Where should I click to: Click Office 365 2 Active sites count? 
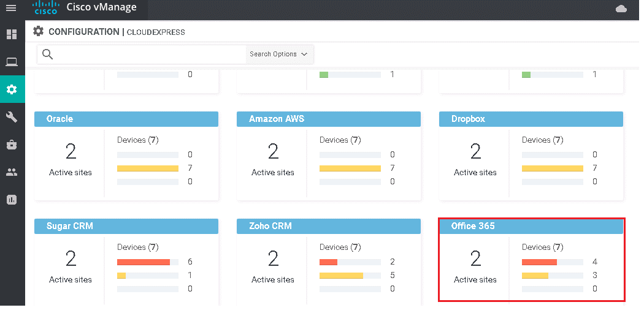[x=475, y=259]
